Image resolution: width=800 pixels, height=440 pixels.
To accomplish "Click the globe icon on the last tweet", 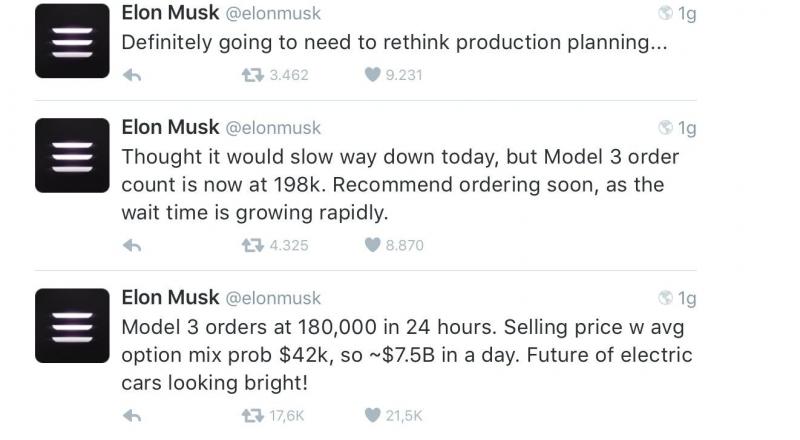I will 666,298.
